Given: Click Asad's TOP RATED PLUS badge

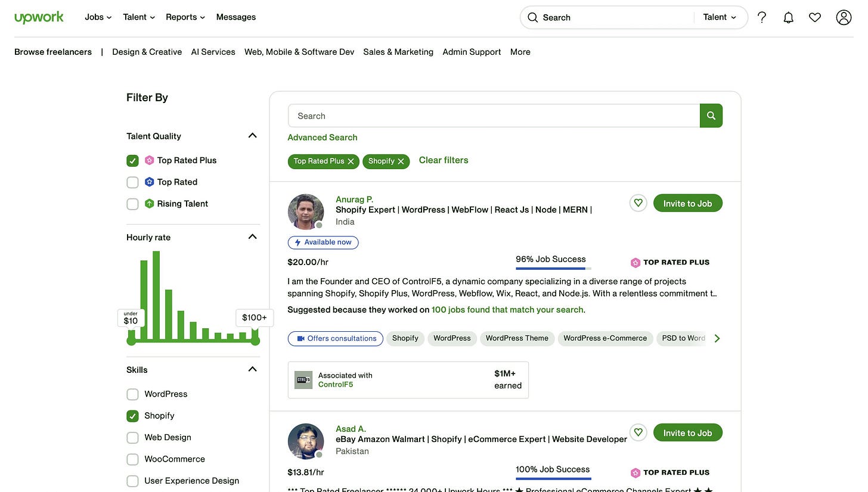Looking at the screenshot, I should tap(670, 472).
